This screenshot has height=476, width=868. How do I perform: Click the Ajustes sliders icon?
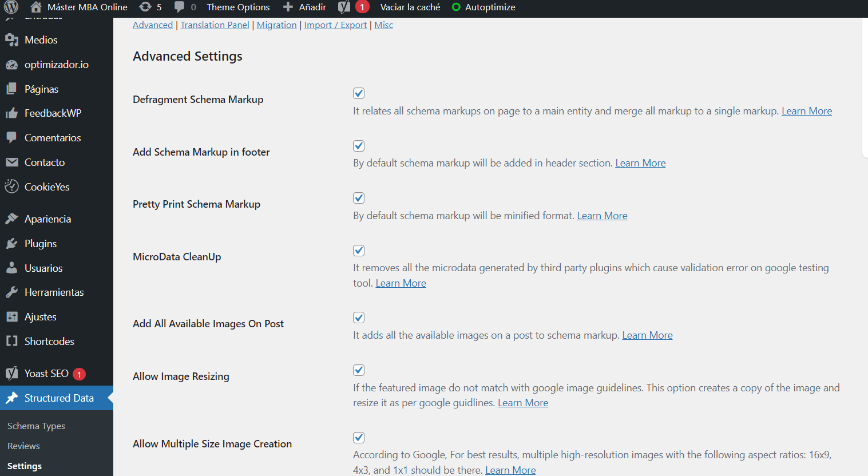11,317
